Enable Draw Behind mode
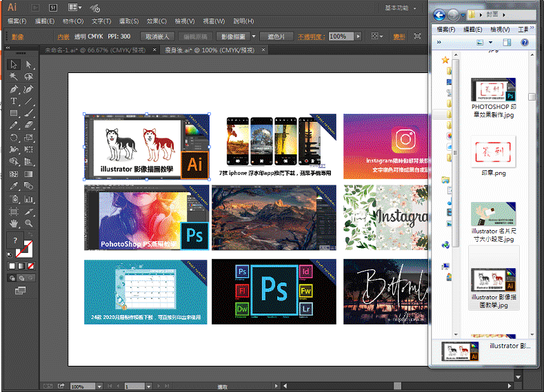Viewport: 544px width, 392px height. [x=21, y=278]
